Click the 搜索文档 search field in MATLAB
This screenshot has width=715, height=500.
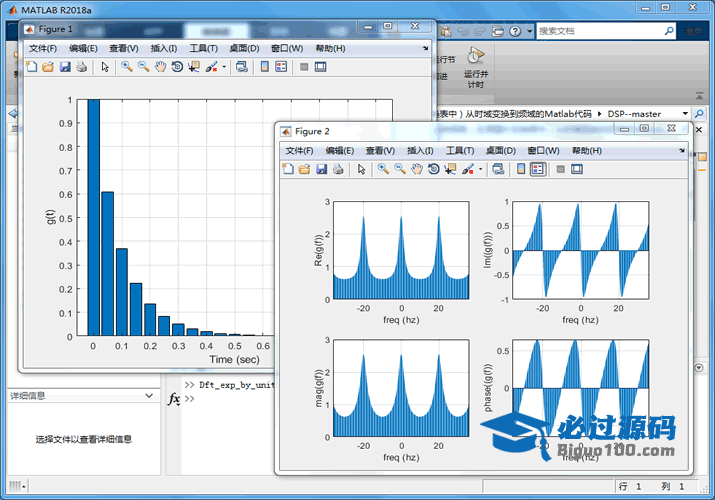[x=600, y=31]
